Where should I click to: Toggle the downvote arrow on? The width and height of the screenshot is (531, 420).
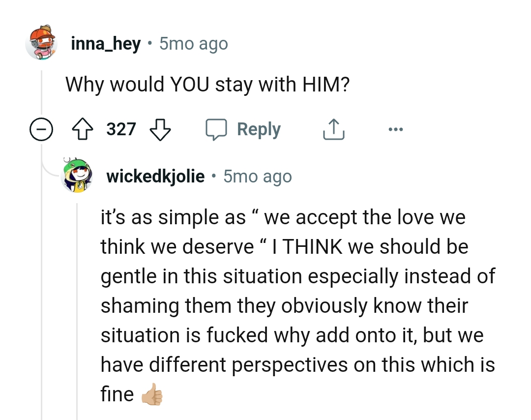(x=160, y=129)
